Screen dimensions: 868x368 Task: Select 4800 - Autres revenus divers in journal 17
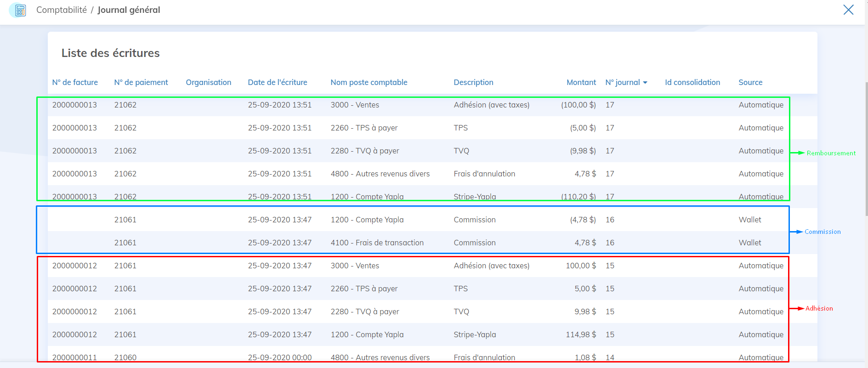point(380,174)
